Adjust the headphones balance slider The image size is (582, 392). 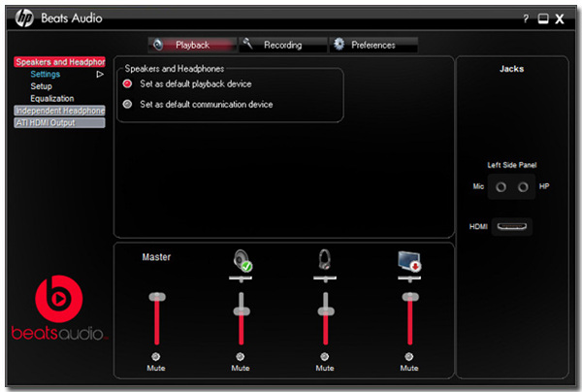(325, 278)
